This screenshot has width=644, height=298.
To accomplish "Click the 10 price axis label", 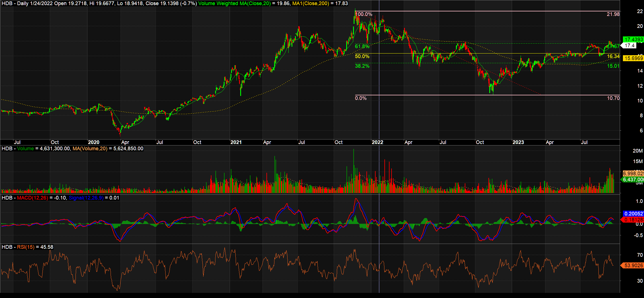I will [x=640, y=101].
